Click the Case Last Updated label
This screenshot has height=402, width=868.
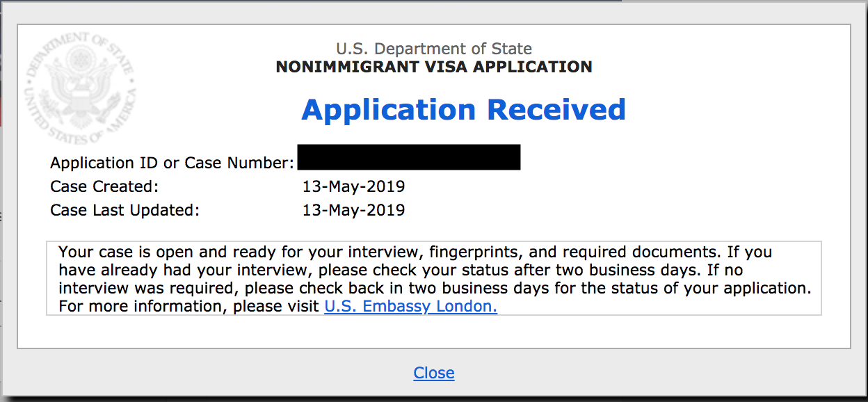124,210
